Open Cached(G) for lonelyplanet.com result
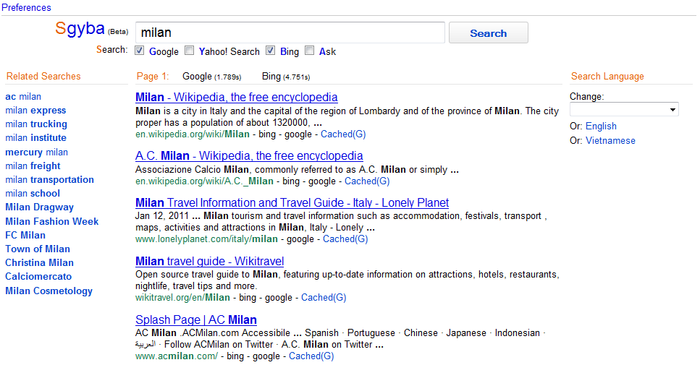This screenshot has width=700, height=365. (x=345, y=239)
